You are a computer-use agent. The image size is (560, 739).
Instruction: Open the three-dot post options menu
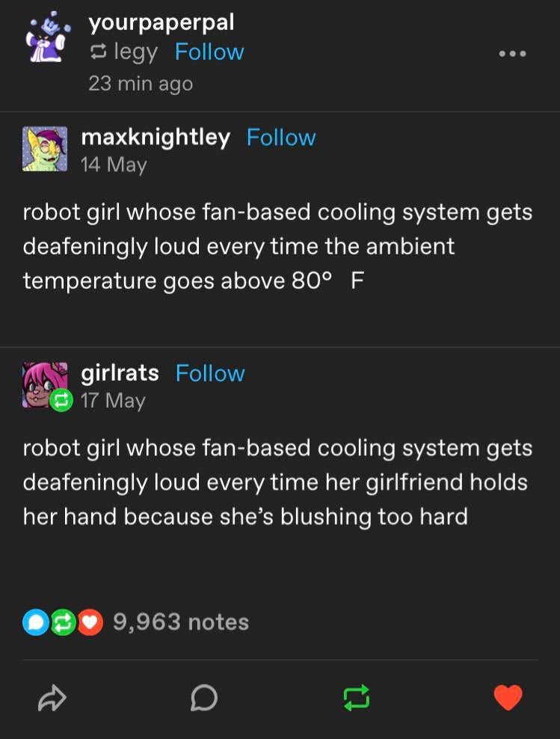tap(513, 54)
